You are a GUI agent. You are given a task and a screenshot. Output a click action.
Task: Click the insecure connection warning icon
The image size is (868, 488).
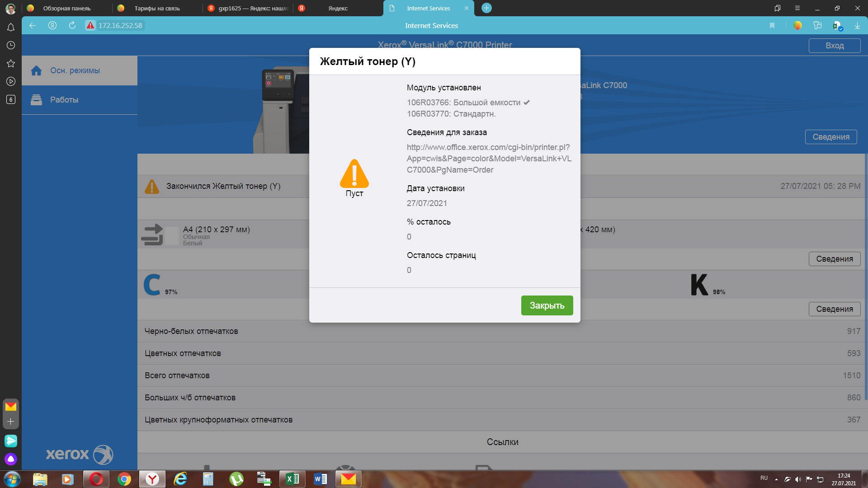tap(90, 25)
